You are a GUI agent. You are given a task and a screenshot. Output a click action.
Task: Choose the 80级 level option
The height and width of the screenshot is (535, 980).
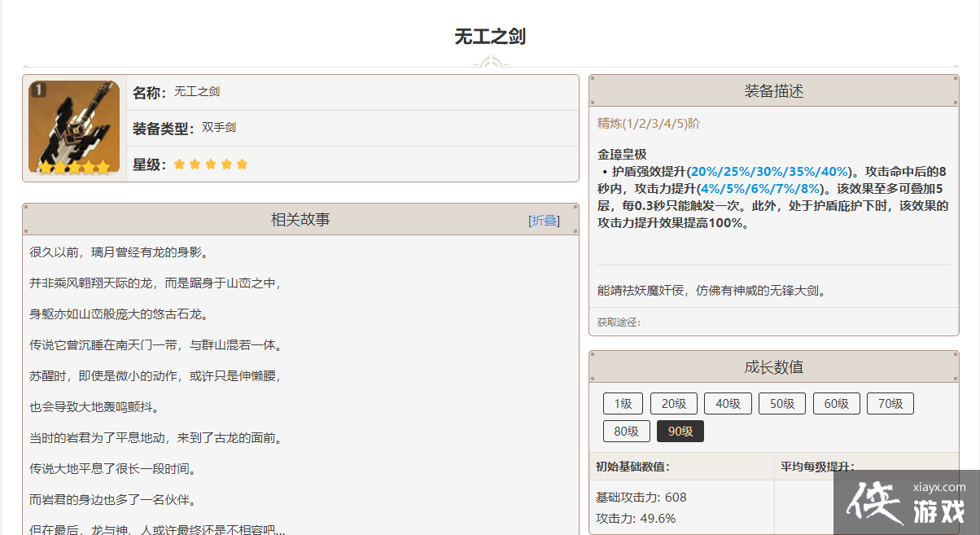coord(626,432)
